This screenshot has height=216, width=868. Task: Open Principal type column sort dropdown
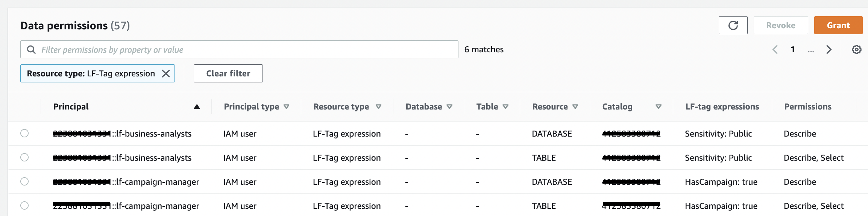(286, 107)
